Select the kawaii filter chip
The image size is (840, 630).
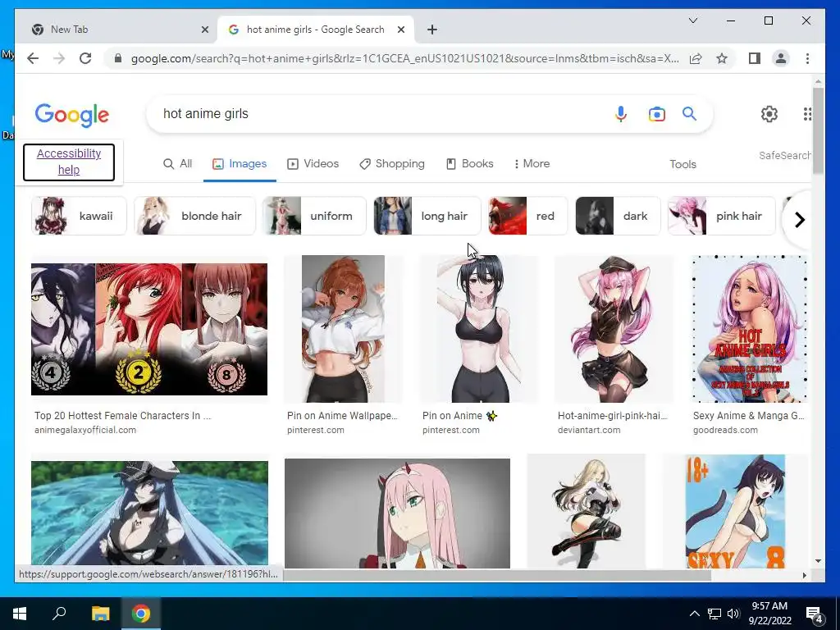click(x=80, y=216)
